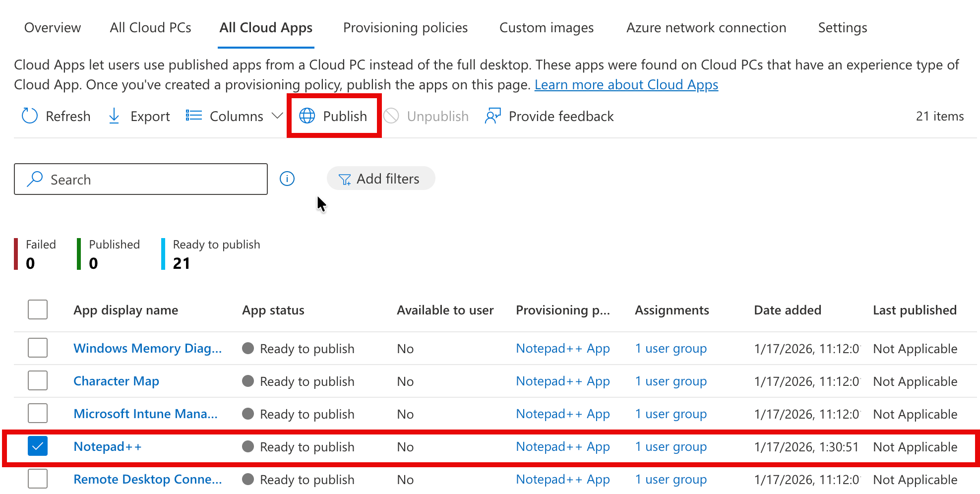The image size is (980, 494).
Task: Open the Windows Memory Diag... app link
Action: click(x=147, y=348)
